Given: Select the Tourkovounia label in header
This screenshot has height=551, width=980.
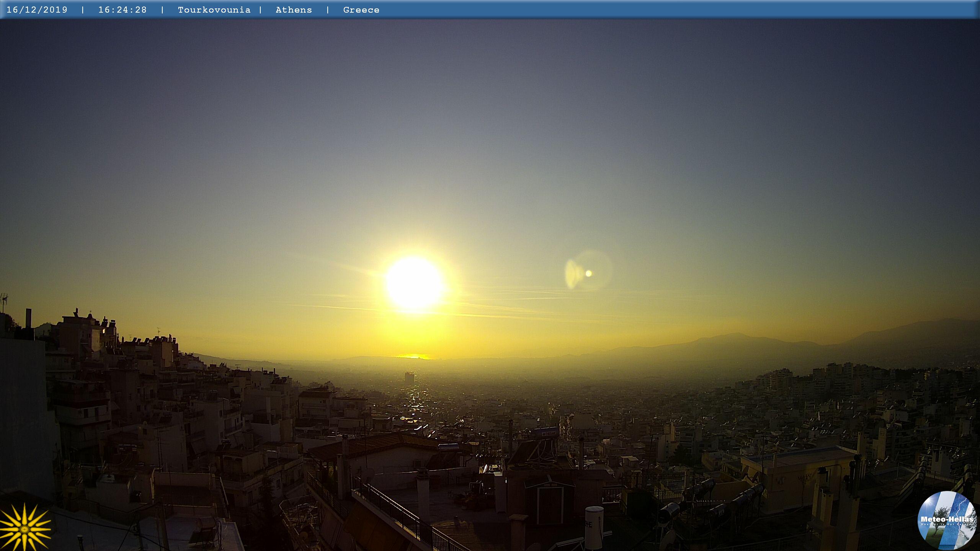Looking at the screenshot, I should pyautogui.click(x=214, y=10).
